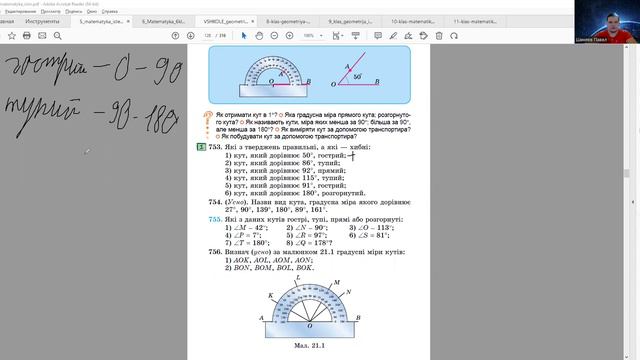This screenshot has width=640, height=360.
Task: Click exercise number 756 in the page
Action: point(215,252)
